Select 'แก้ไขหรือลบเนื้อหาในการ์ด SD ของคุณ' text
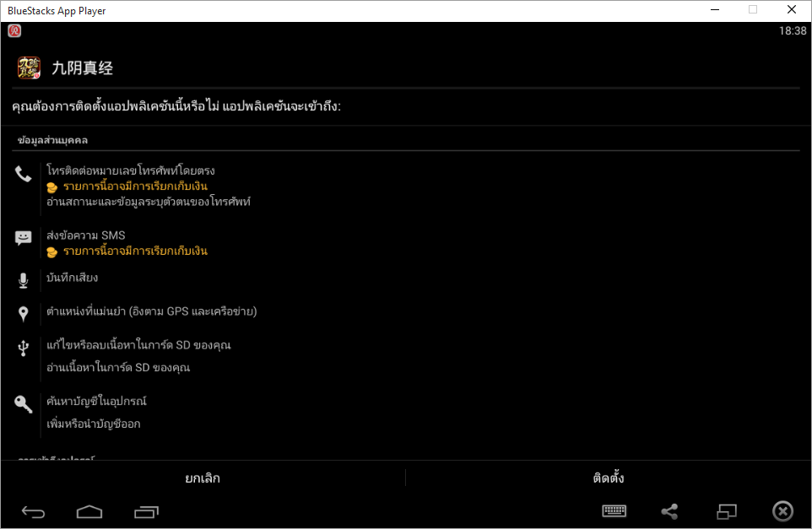The image size is (812, 529). (x=138, y=345)
